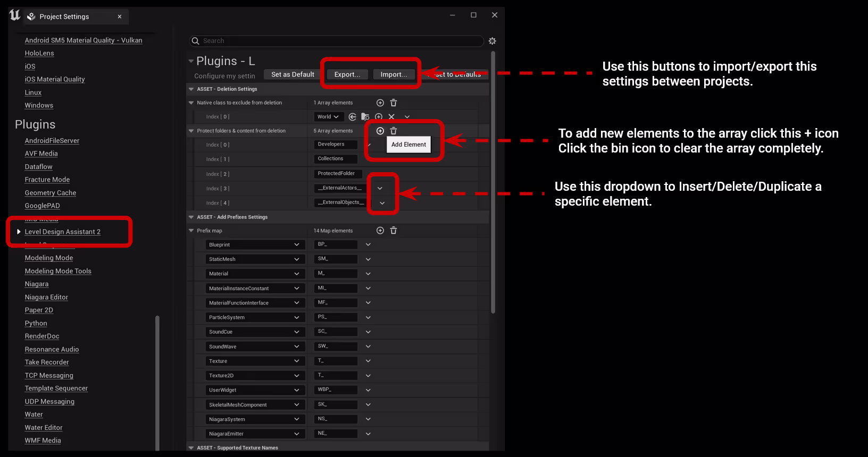Open Niagara plugin settings

click(x=37, y=284)
